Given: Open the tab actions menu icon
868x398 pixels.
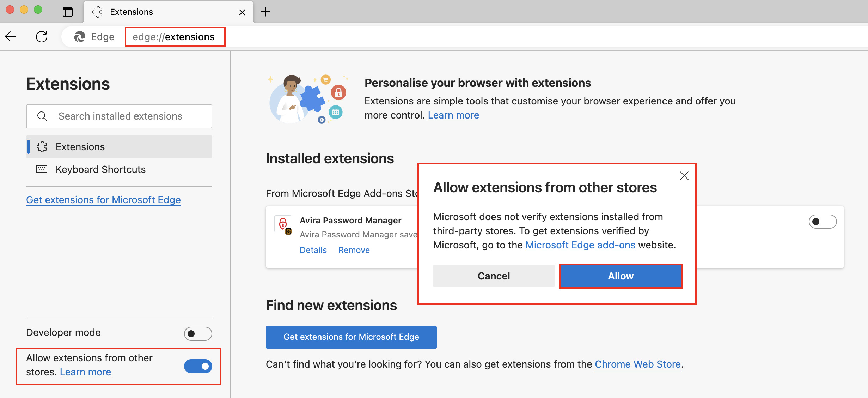Looking at the screenshot, I should 68,12.
